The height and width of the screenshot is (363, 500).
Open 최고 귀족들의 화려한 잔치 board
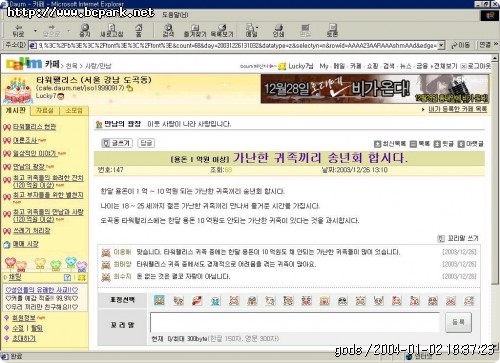point(48,181)
